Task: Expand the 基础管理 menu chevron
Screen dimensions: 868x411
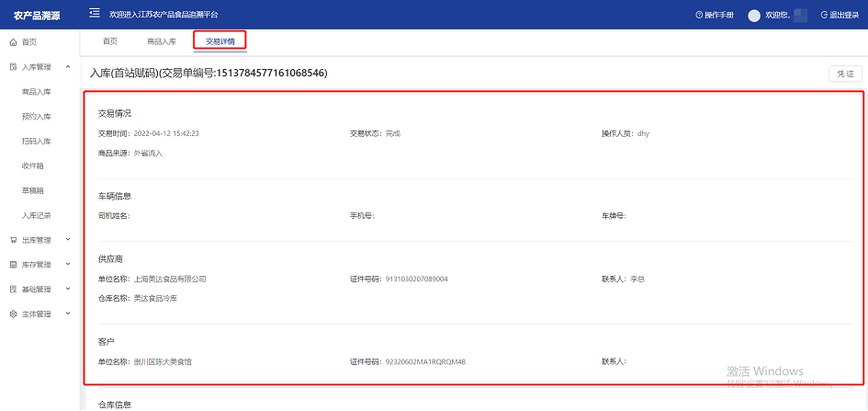Action: pos(68,290)
